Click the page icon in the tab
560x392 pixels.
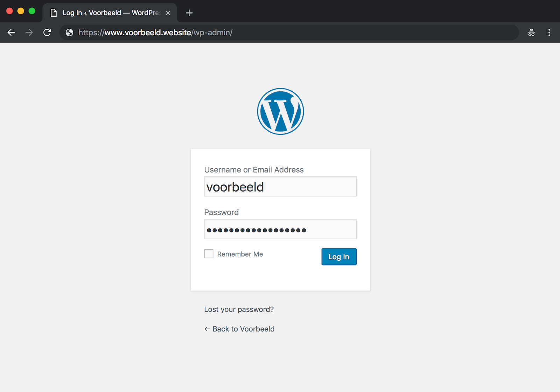pyautogui.click(x=54, y=13)
